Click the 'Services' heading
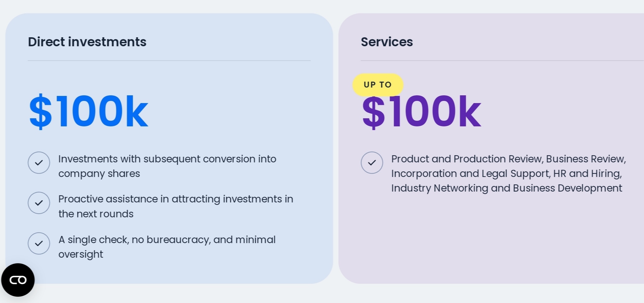Image resolution: width=644 pixels, height=303 pixels. [x=387, y=42]
